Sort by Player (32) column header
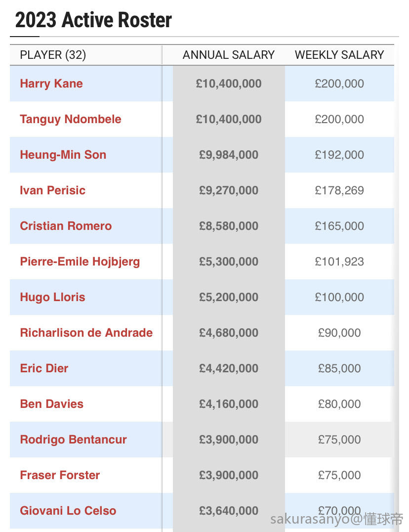409x532 pixels. coord(53,55)
